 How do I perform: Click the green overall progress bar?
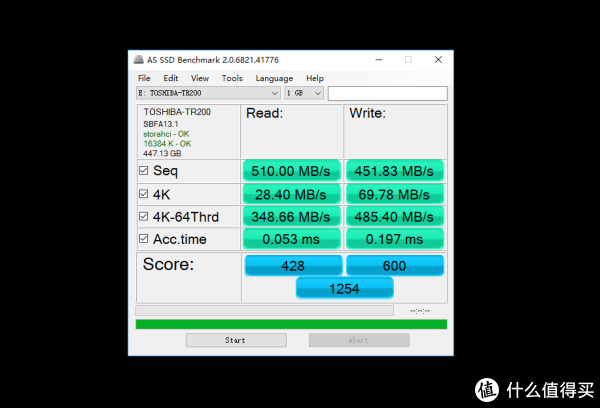pos(291,325)
